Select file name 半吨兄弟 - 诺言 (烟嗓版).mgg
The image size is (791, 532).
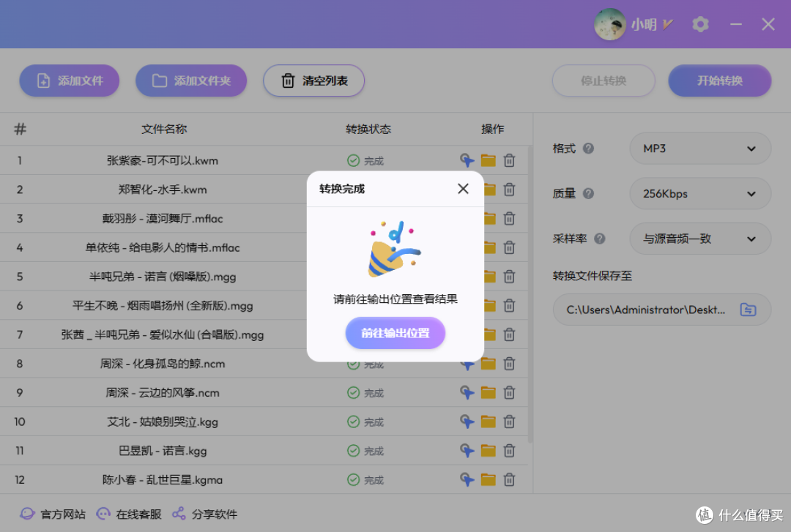click(x=163, y=277)
